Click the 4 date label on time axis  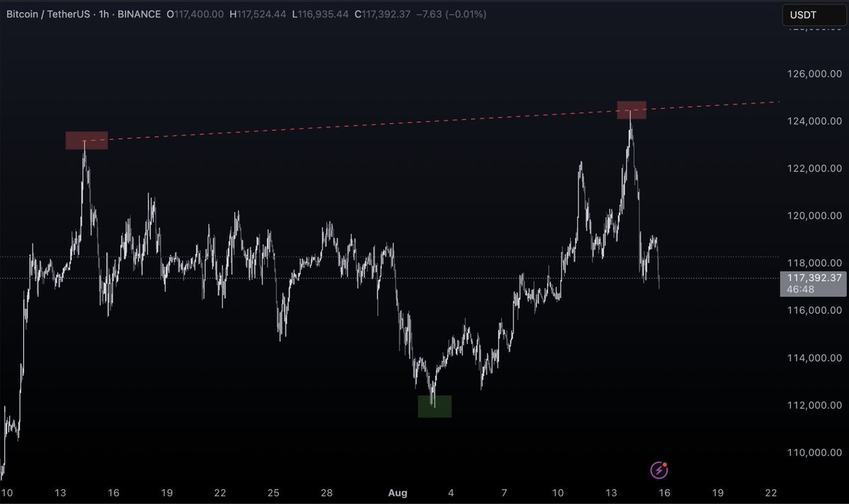(451, 493)
